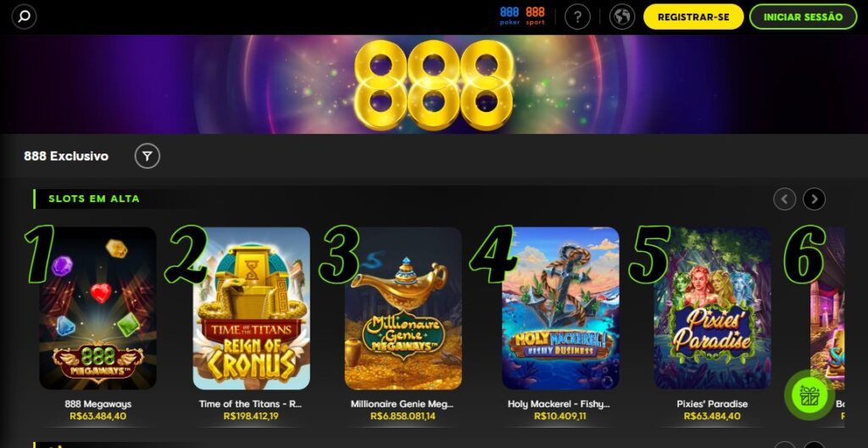The width and height of the screenshot is (868, 448).
Task: Open the search magnifier icon
Action: pos(24,17)
